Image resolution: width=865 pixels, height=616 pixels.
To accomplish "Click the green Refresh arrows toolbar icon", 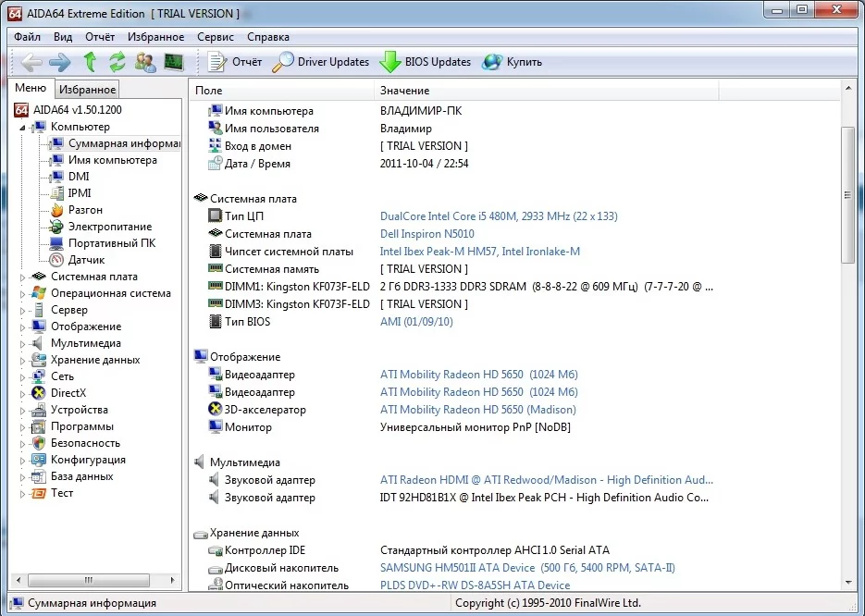I will coord(117,62).
